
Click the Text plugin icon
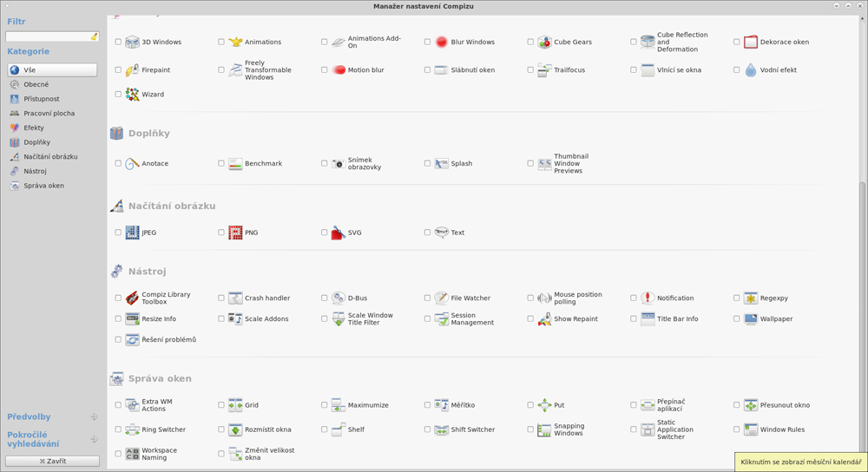pyautogui.click(x=441, y=233)
